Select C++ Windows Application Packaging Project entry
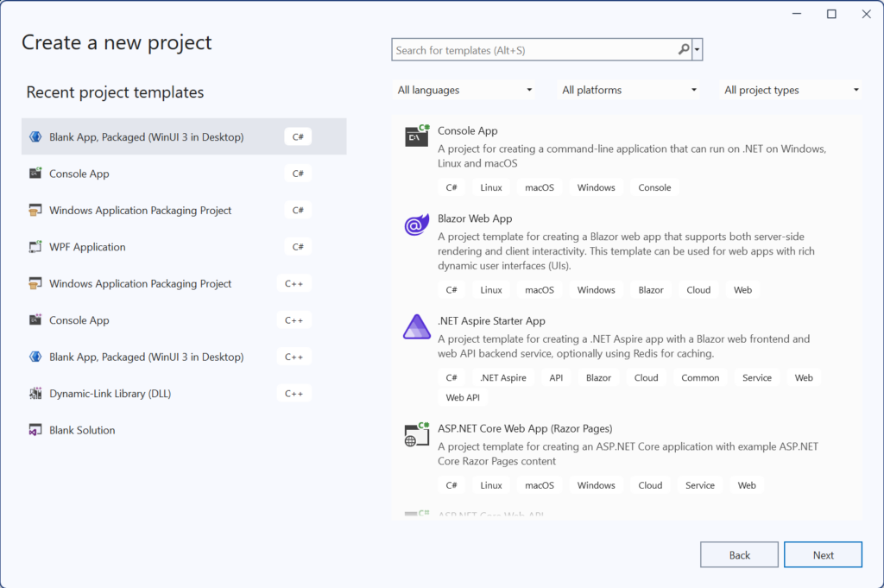Viewport: 884px width, 588px height. (184, 283)
